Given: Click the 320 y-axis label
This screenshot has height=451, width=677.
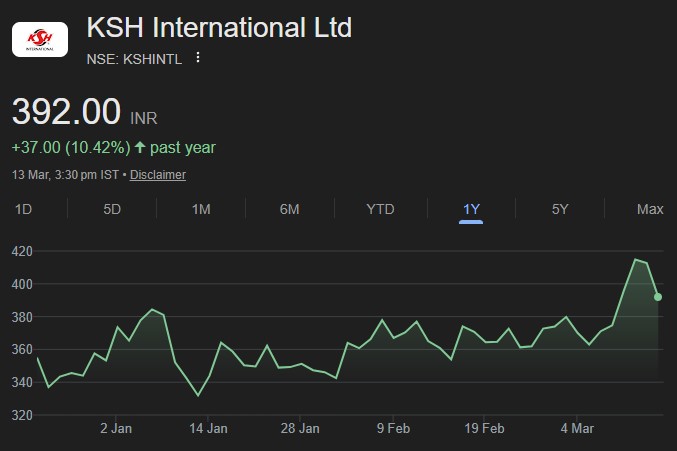Looking at the screenshot, I should pyautogui.click(x=22, y=415).
